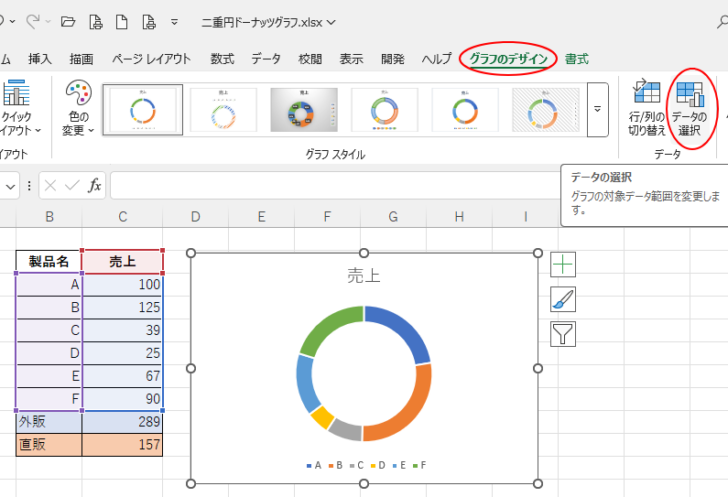
Task: Select the second chart style with striped donut
Action: coord(223,110)
